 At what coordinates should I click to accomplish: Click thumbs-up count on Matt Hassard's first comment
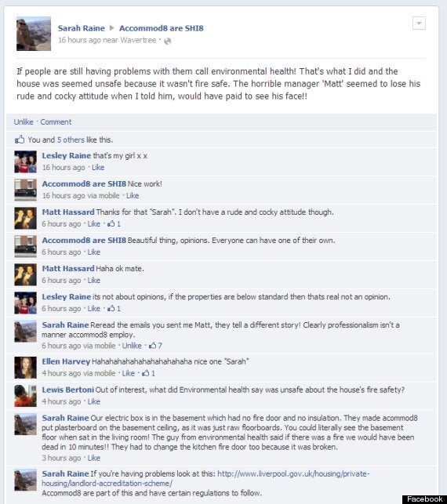tap(114, 223)
